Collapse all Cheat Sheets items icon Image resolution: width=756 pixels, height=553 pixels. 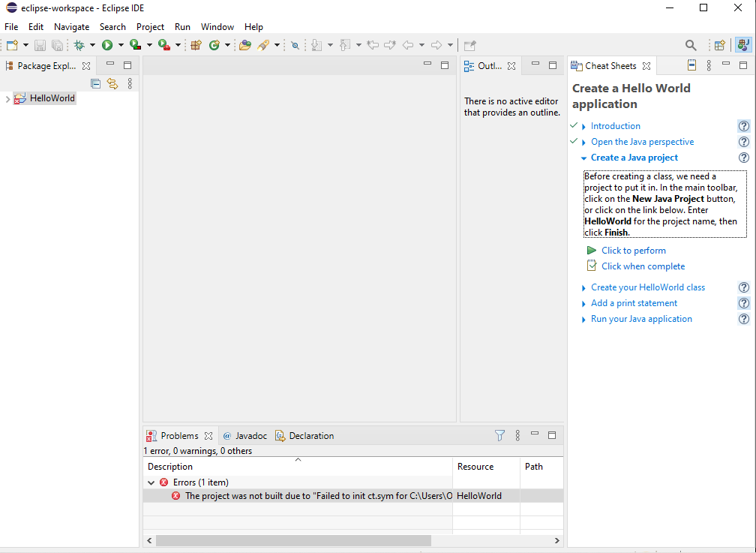(691, 65)
